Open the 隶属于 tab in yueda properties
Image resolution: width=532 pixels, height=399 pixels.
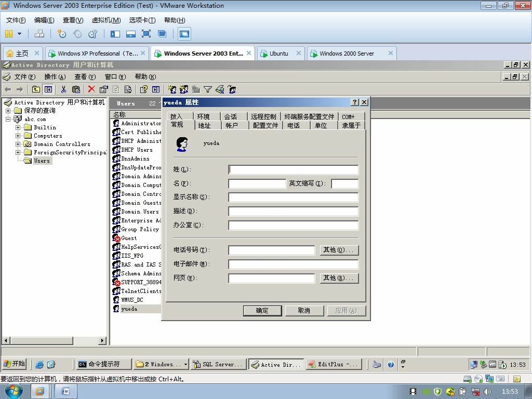[351, 126]
